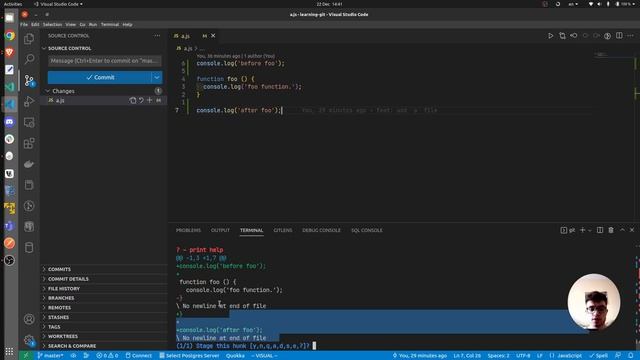This screenshot has height=360, width=640.
Task: Open the Remote Explorer view icon
Action: point(29,122)
